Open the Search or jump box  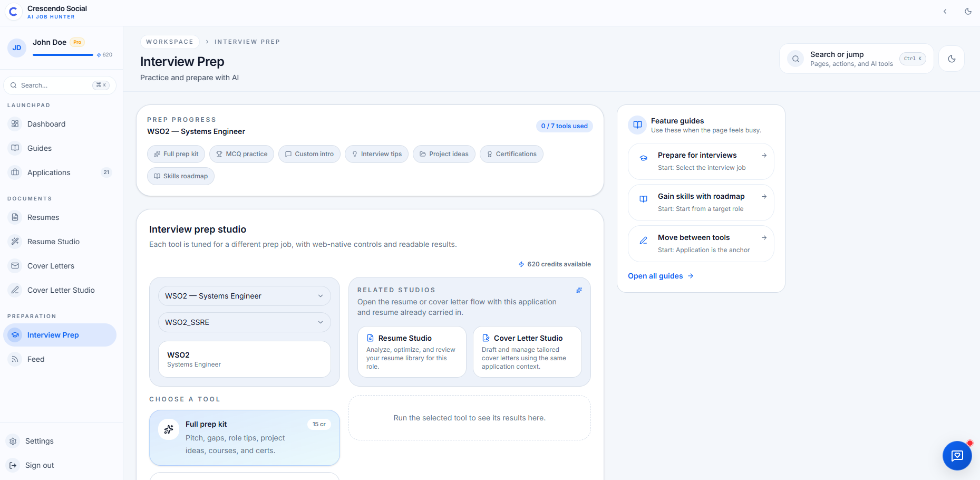(x=856, y=59)
